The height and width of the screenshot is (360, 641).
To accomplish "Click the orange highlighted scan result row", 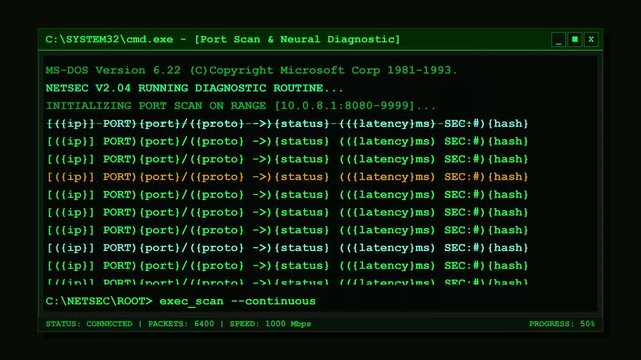I will coord(287,177).
